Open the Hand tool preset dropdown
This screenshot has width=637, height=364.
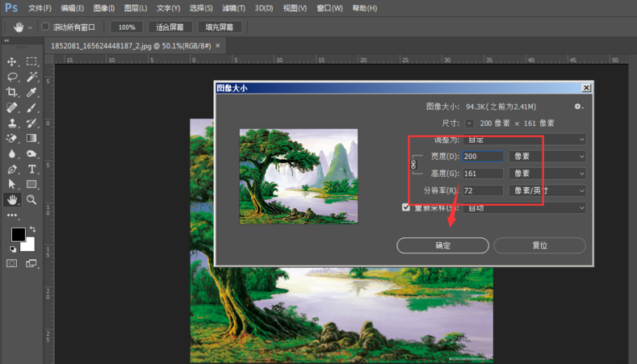pos(30,27)
